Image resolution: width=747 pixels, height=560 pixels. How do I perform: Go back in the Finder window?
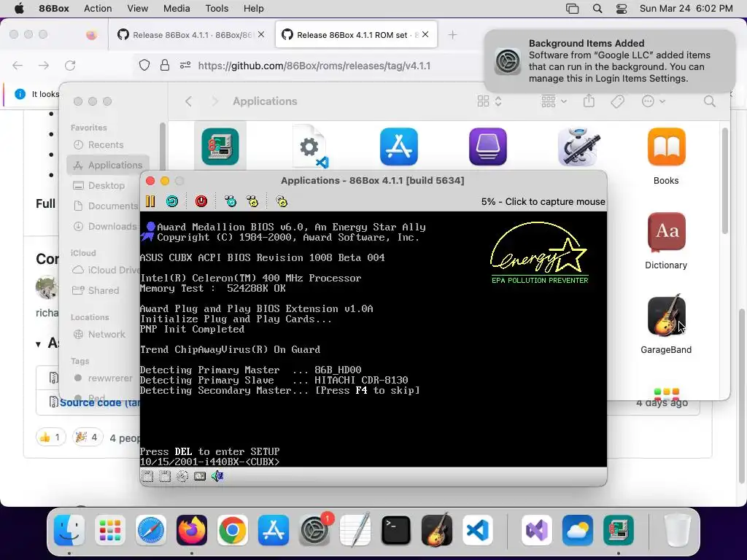pos(189,101)
